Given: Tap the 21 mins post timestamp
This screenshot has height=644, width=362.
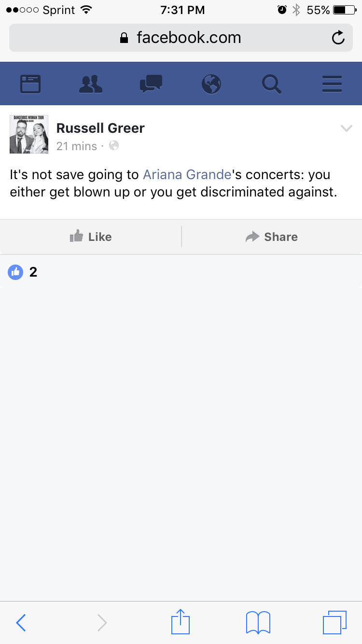Looking at the screenshot, I should (77, 146).
